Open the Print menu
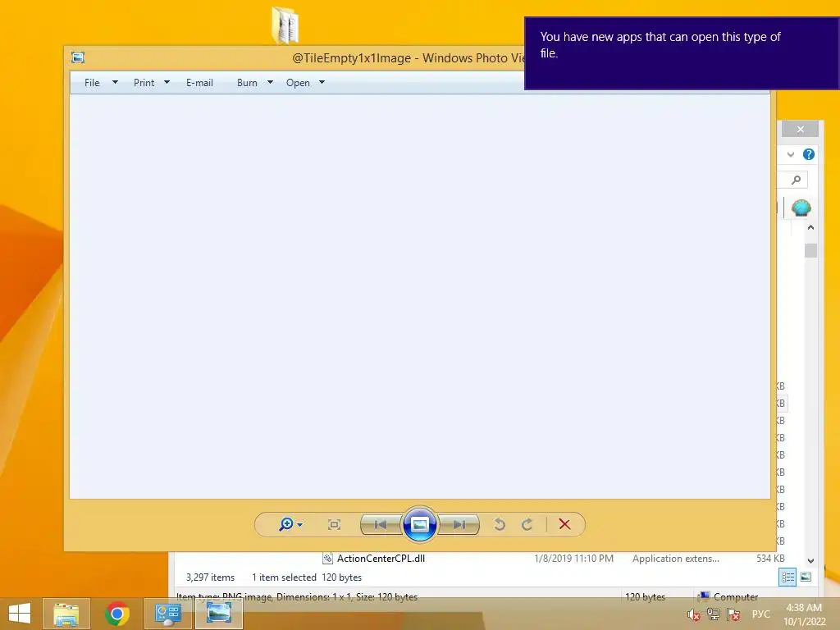Viewport: 840px width, 630px height. 144,83
